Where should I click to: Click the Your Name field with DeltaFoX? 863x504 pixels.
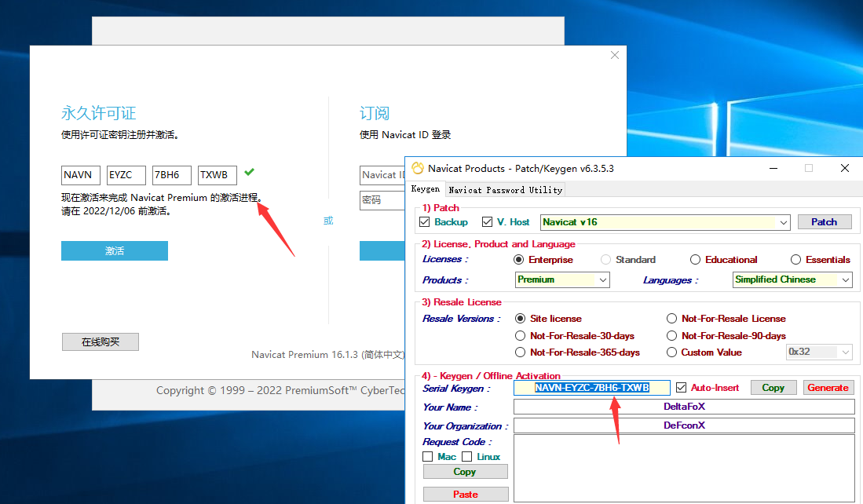point(683,407)
